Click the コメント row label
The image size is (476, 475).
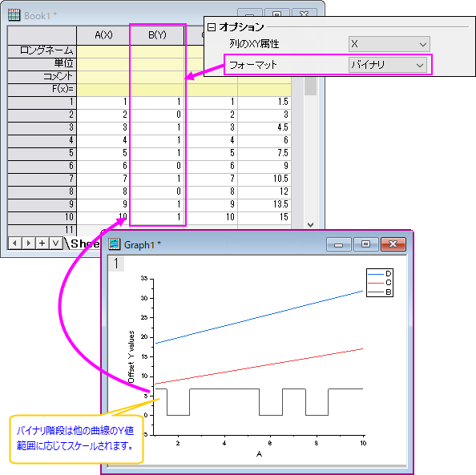point(42,77)
